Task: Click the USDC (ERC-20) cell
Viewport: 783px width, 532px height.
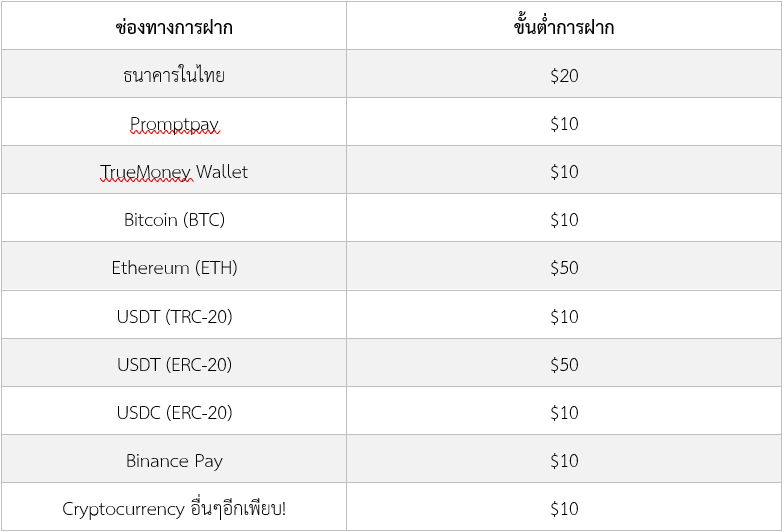Action: click(174, 413)
